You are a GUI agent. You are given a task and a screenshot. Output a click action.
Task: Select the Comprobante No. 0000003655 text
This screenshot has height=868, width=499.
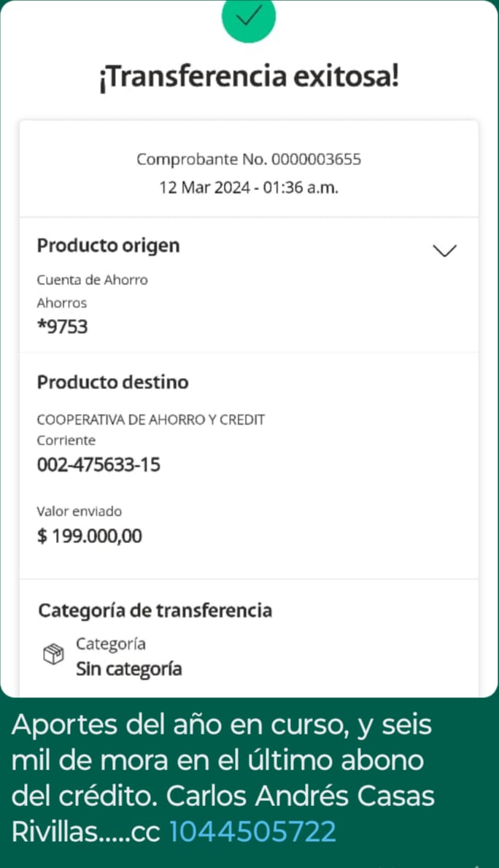(249, 159)
